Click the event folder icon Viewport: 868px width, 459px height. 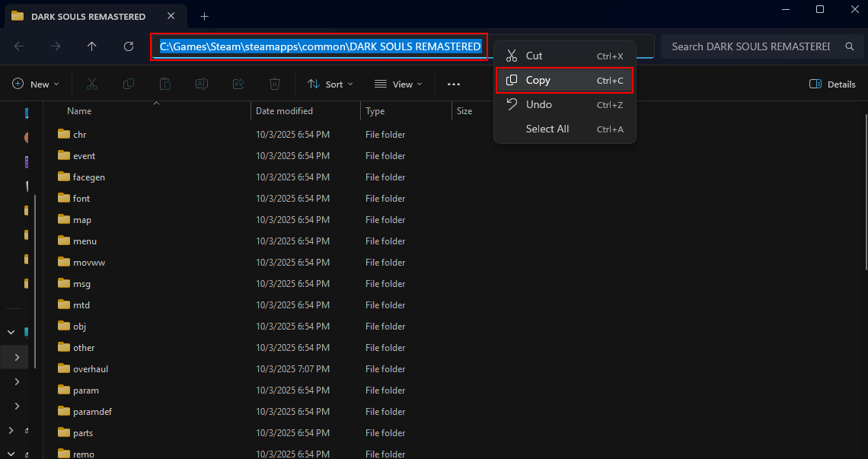point(64,155)
